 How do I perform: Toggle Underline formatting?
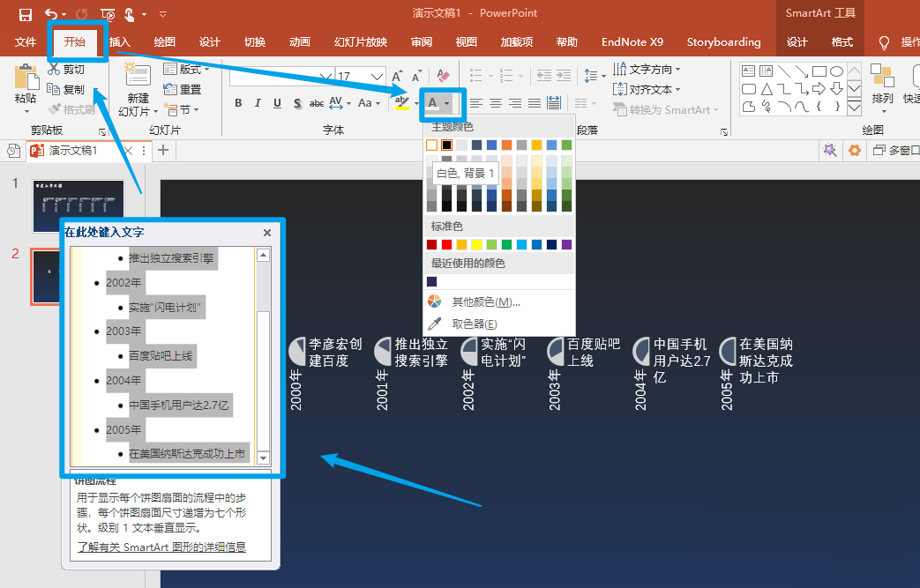click(x=278, y=103)
